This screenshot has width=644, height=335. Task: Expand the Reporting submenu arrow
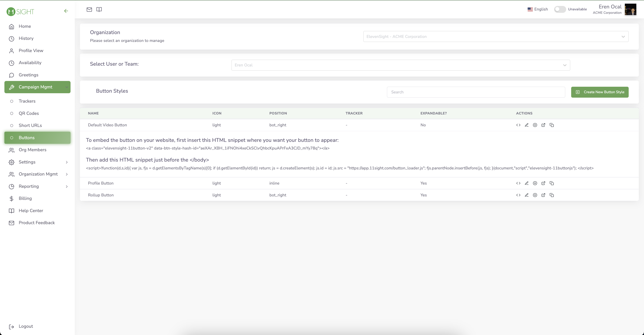pos(67,186)
